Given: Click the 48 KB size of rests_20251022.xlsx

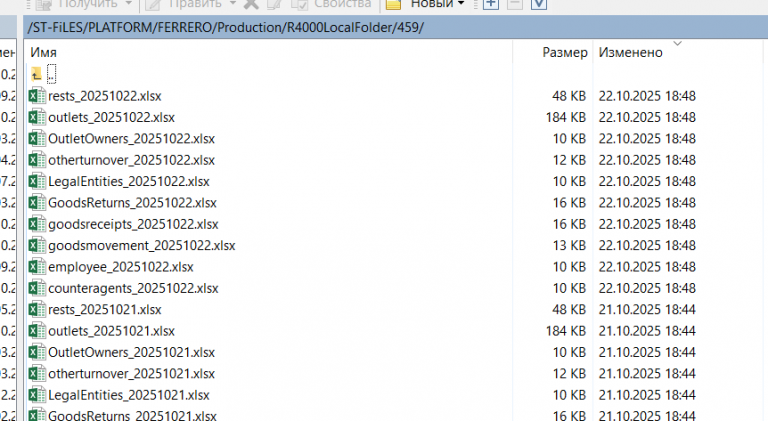Looking at the screenshot, I should click(569, 96).
